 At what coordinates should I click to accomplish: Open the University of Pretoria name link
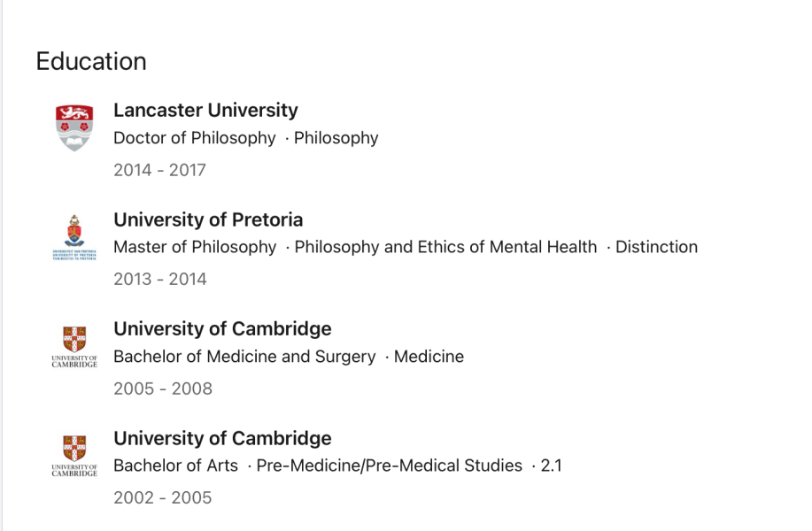(208, 219)
